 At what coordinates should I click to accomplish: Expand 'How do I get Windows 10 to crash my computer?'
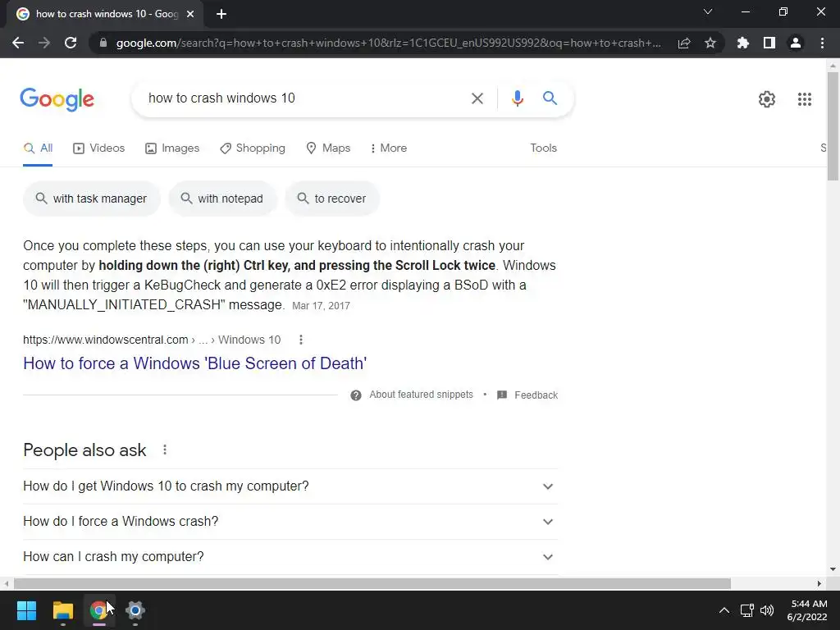point(290,486)
